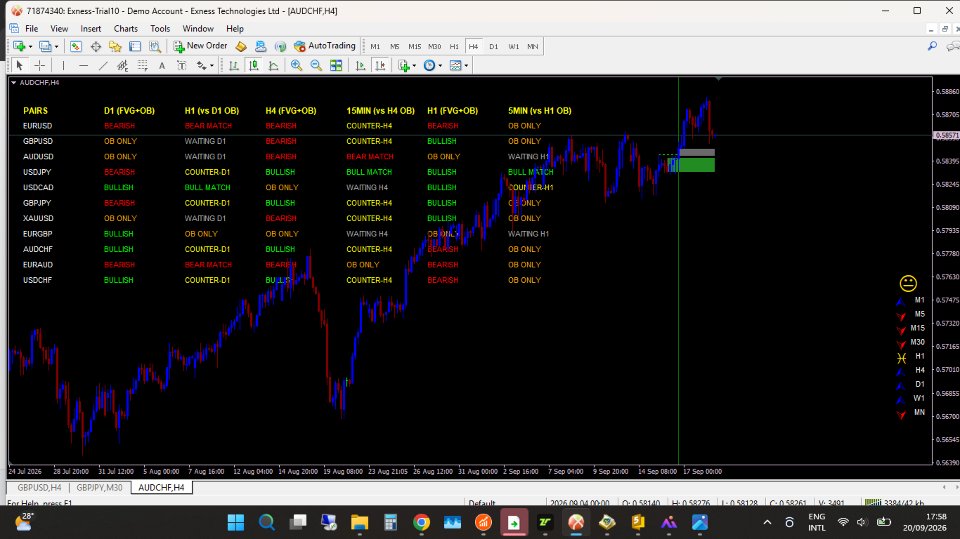Click the search magnifier in toolbar

pyautogui.click(x=932, y=46)
